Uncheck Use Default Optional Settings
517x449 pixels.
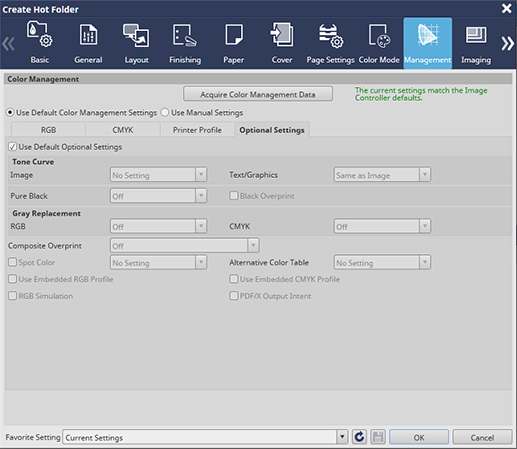tap(13, 147)
